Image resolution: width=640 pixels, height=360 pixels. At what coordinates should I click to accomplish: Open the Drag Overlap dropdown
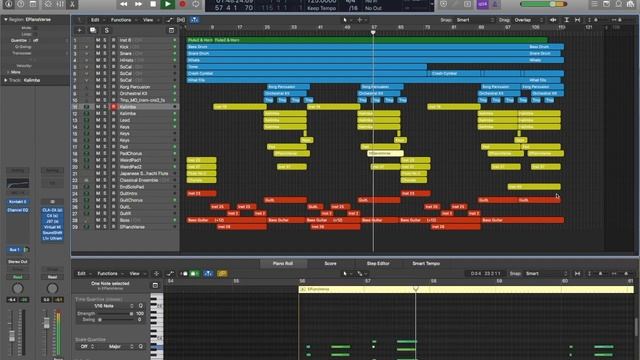click(x=529, y=20)
